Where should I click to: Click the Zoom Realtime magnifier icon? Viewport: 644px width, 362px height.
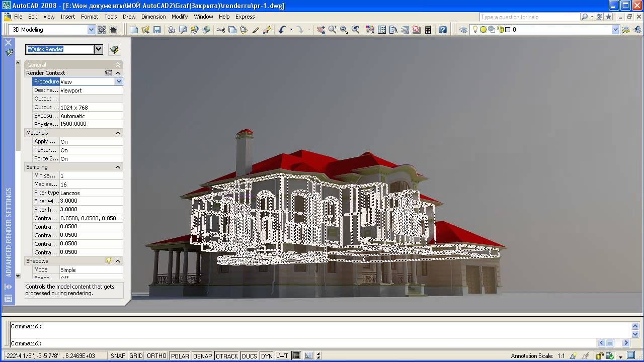(x=333, y=30)
